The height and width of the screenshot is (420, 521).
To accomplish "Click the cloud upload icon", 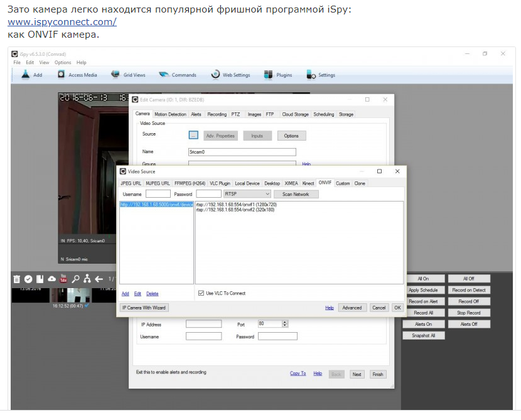I will tap(51, 278).
